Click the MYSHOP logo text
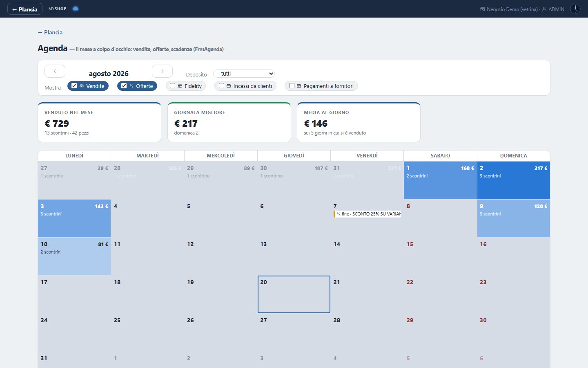The width and height of the screenshot is (588, 368). coord(57,9)
